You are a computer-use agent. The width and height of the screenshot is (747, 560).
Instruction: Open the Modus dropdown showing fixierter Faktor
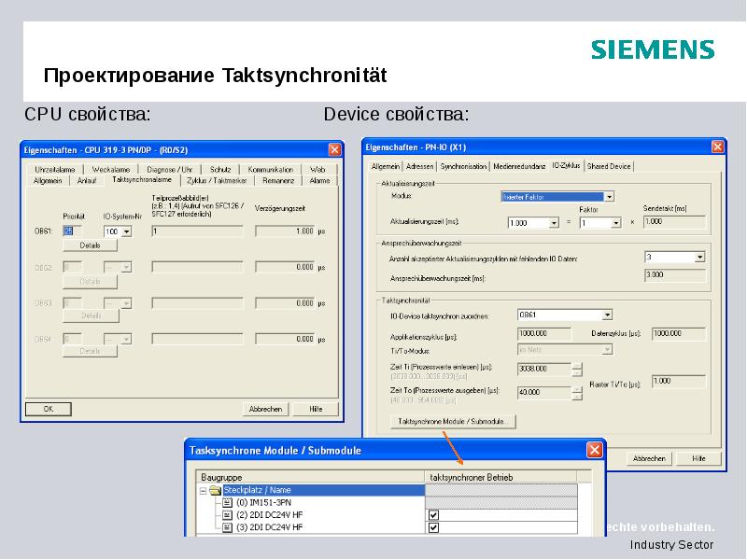(609, 197)
